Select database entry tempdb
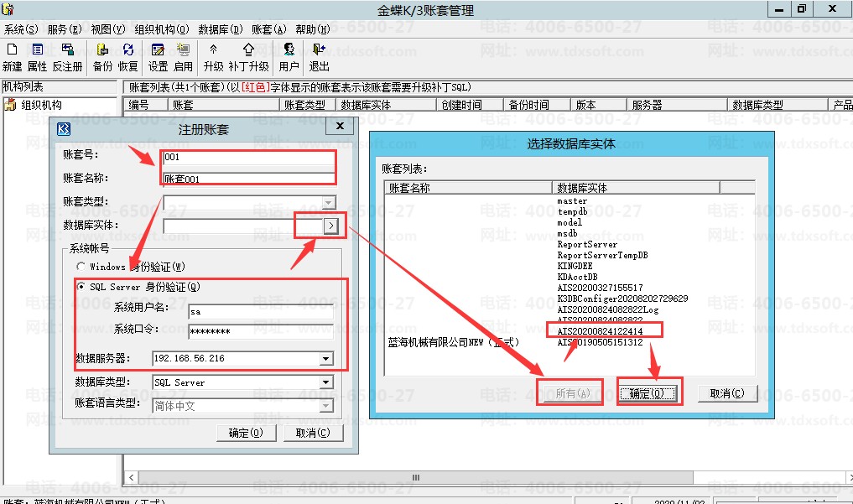 click(x=572, y=212)
